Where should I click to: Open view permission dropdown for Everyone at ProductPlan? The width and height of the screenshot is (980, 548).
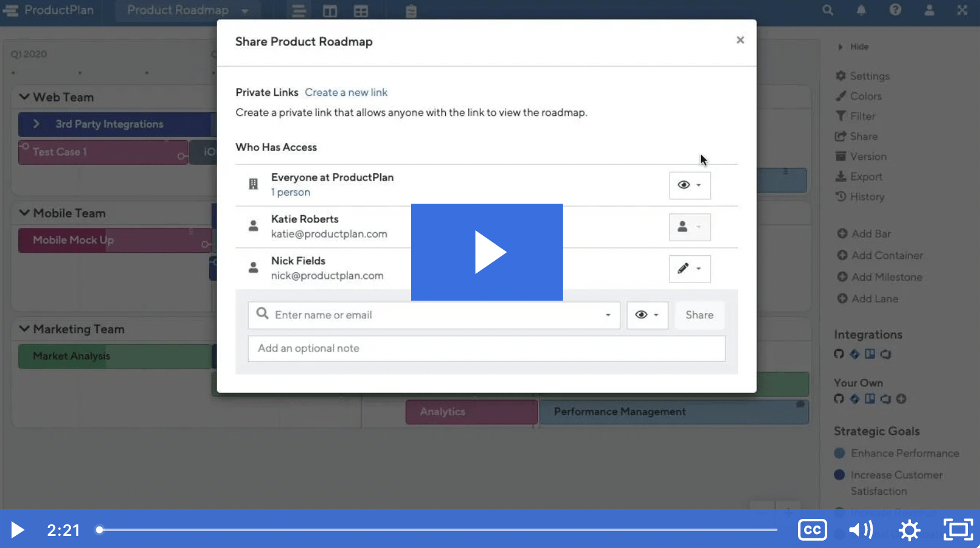[x=690, y=185]
